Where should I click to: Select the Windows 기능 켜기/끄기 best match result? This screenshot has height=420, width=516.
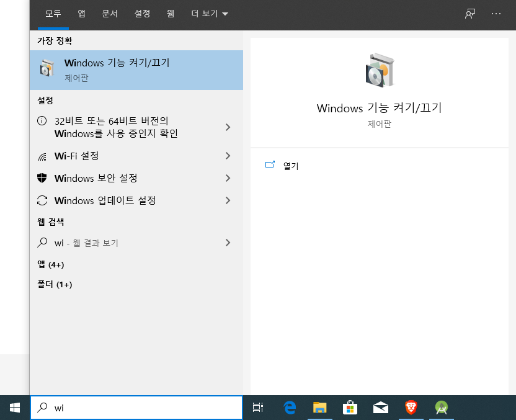click(136, 70)
